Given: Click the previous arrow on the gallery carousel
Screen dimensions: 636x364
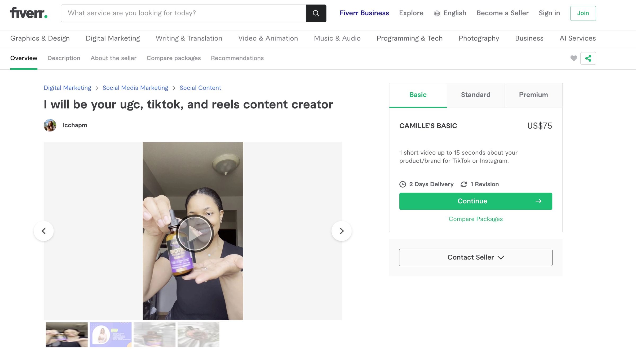Looking at the screenshot, I should pos(43,231).
